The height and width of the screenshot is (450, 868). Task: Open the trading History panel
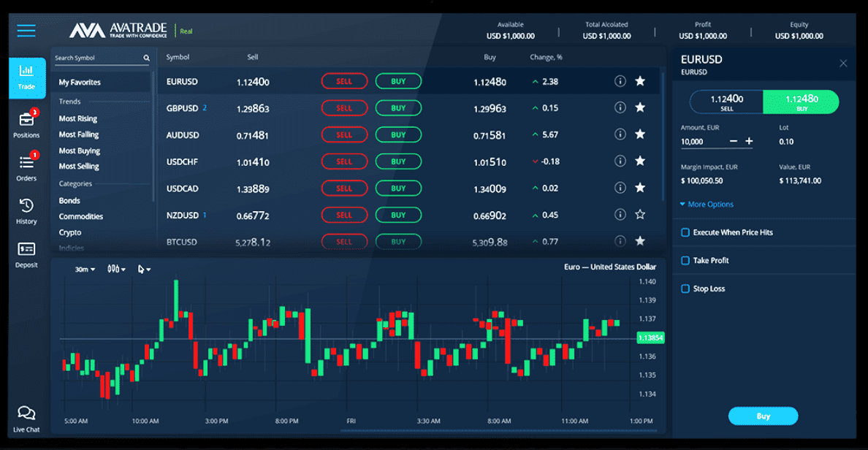[x=27, y=212]
